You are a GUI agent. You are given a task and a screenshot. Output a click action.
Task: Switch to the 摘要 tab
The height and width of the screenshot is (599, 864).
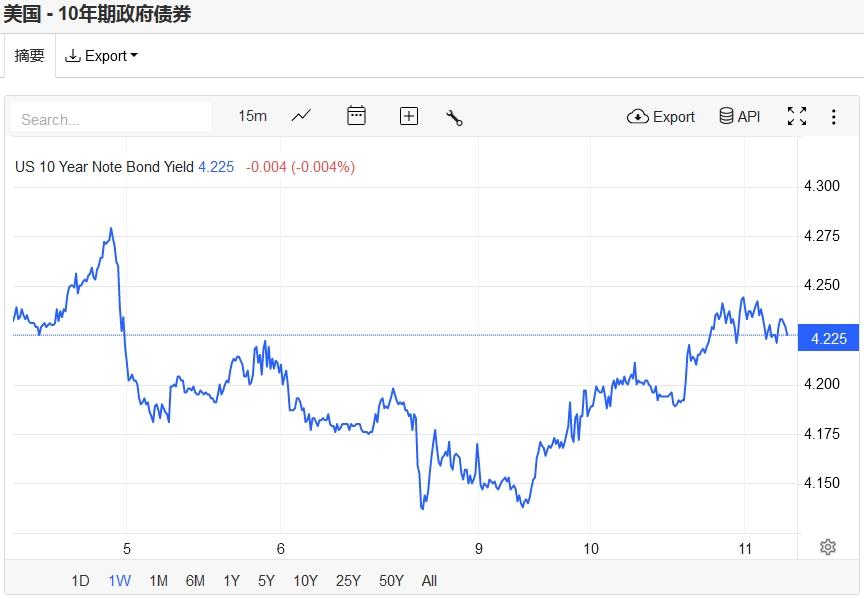(x=29, y=56)
